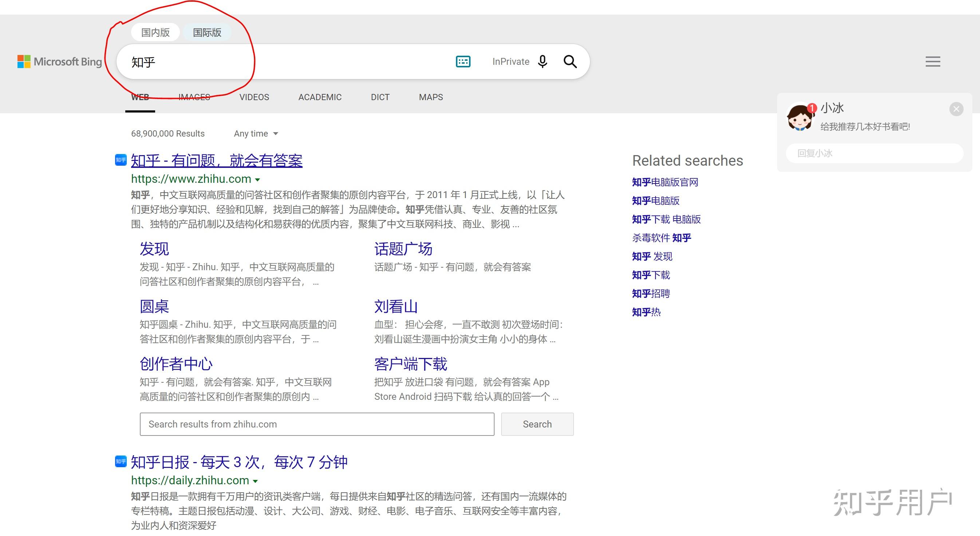Close the 小冰 chat panel
Image resolution: width=980 pixels, height=536 pixels.
[x=956, y=109]
